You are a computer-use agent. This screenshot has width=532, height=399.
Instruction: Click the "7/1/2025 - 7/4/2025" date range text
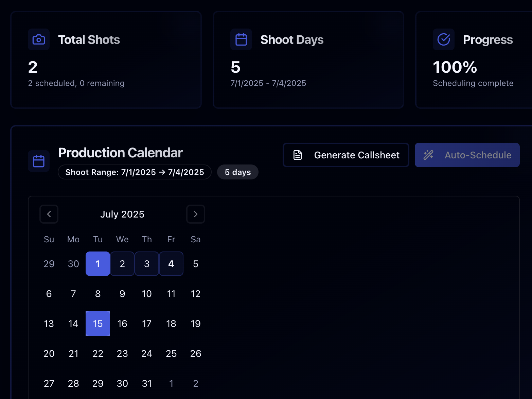tap(268, 83)
